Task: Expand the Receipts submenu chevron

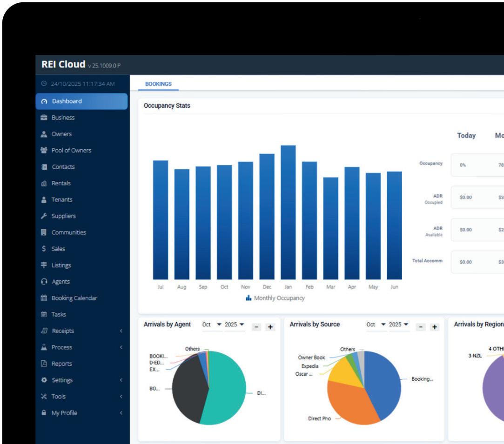Action: pos(121,331)
